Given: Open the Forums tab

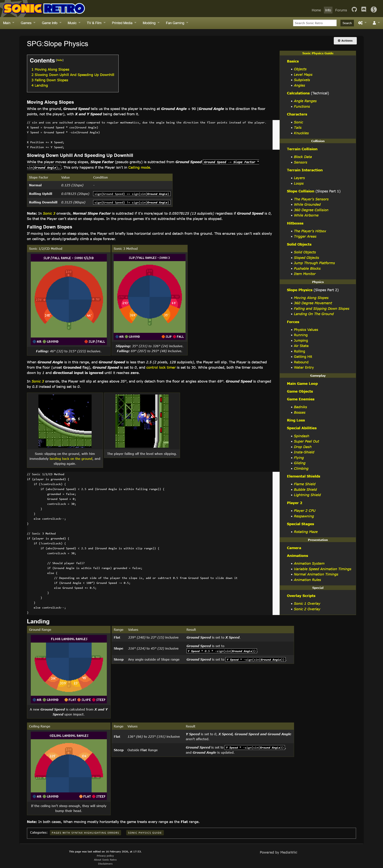Looking at the screenshot, I should 341,10.
